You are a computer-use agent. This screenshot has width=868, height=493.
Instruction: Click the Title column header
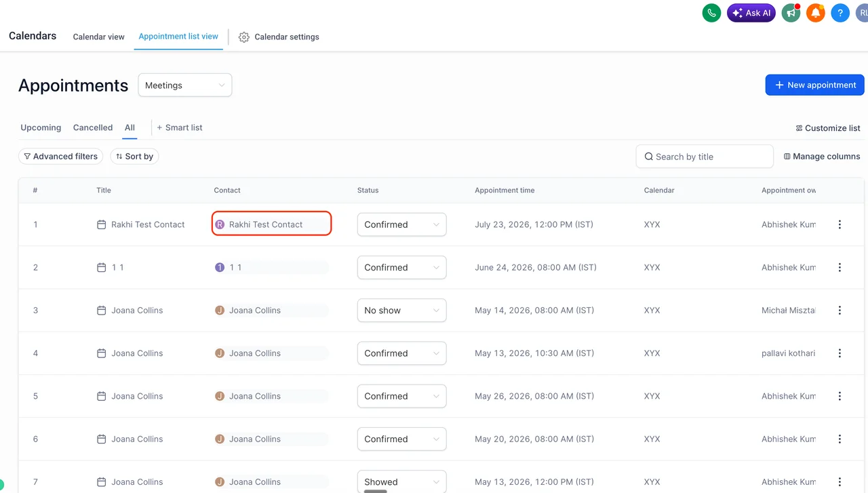pyautogui.click(x=104, y=191)
